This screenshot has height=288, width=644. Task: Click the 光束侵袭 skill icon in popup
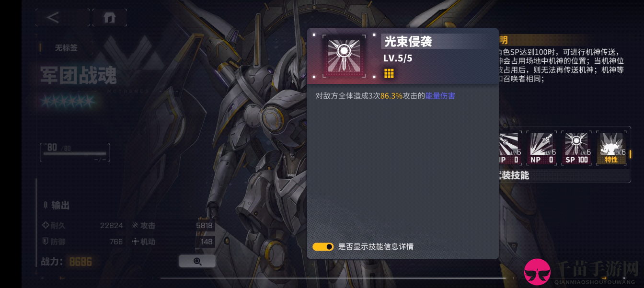coord(344,56)
